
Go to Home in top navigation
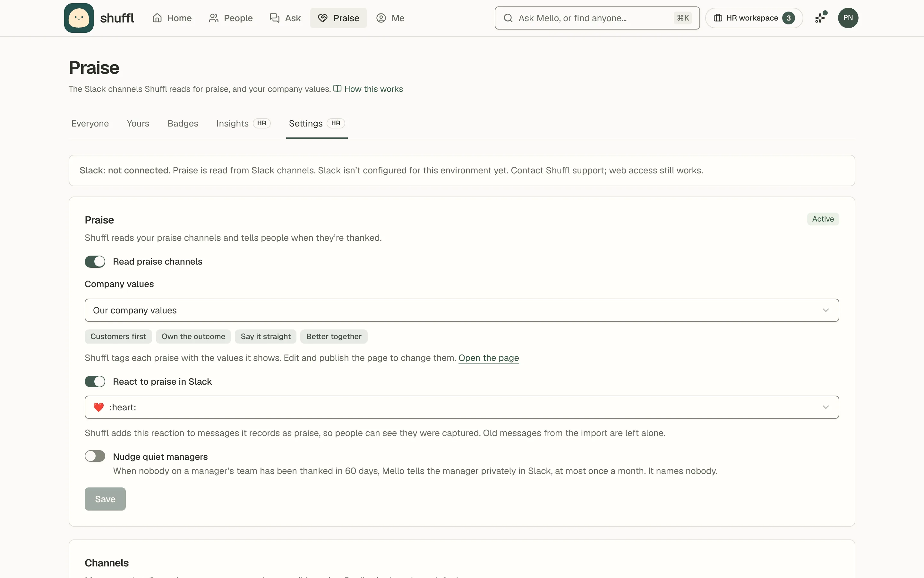tap(172, 18)
